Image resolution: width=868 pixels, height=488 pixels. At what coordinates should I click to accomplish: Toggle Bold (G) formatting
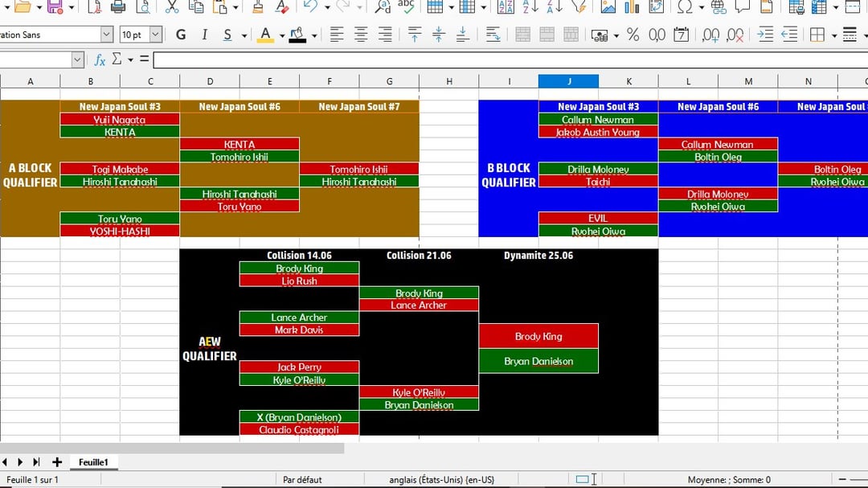[181, 35]
